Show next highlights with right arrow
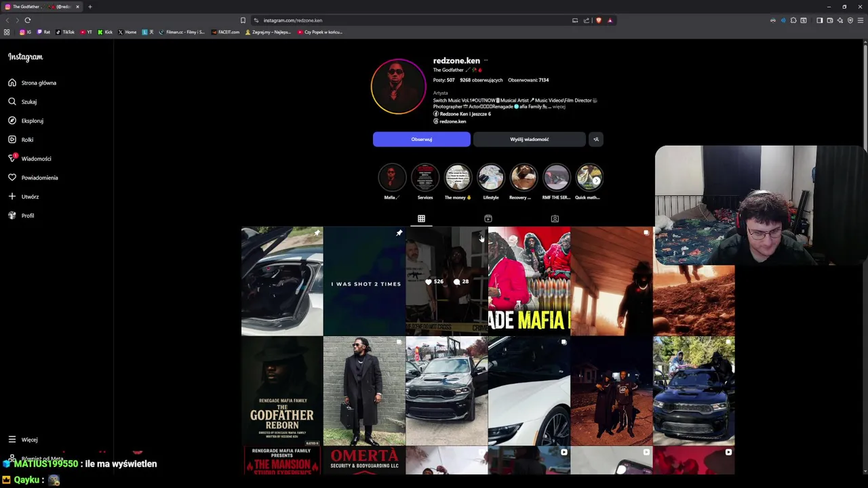 pos(596,180)
